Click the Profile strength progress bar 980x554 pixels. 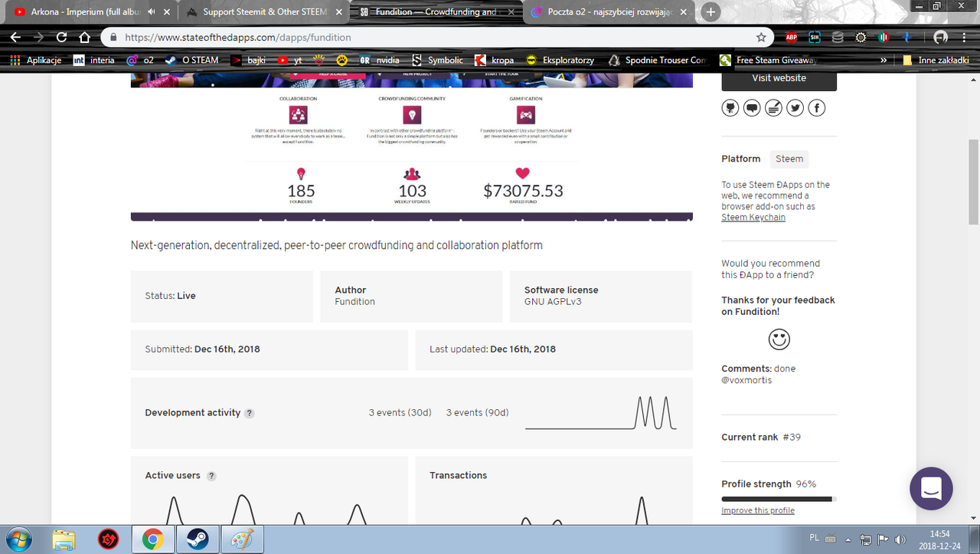(x=779, y=499)
